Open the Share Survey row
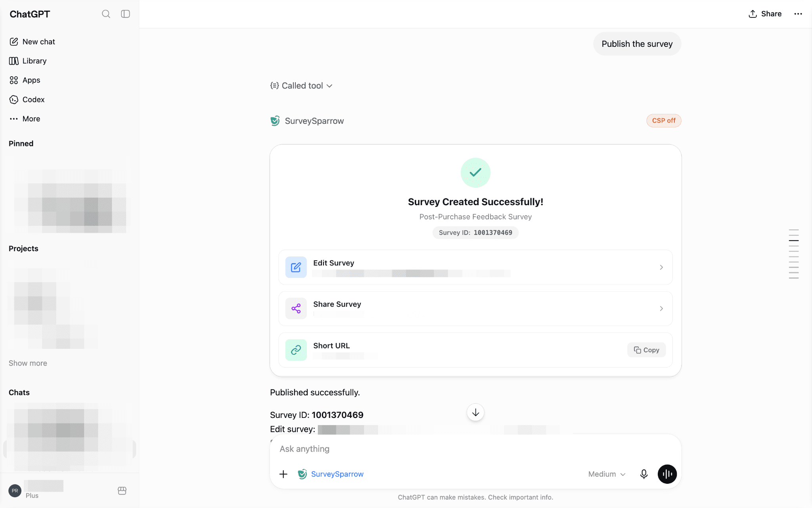 (475, 308)
